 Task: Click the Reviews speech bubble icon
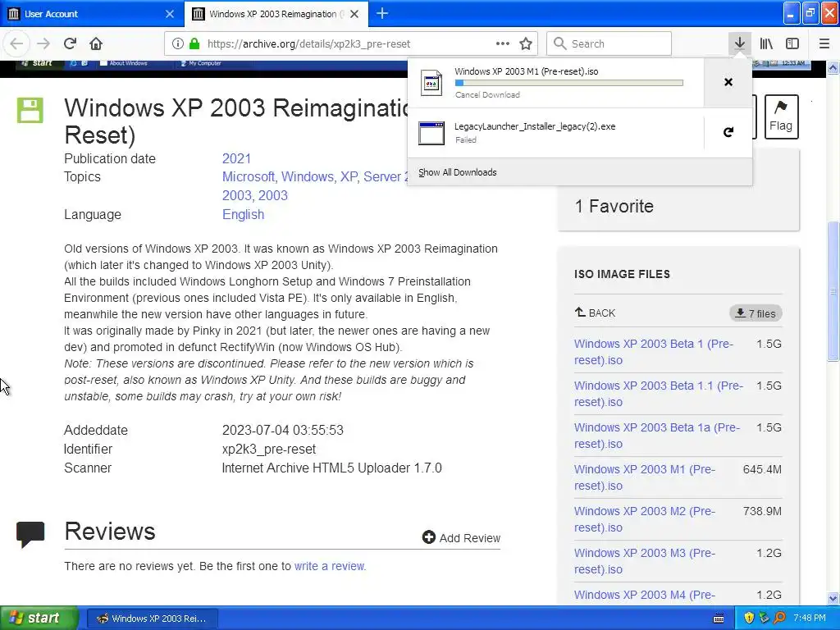(x=30, y=534)
